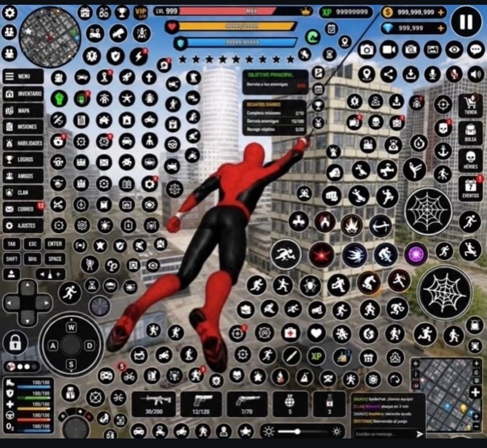This screenshot has height=448, width=487.
Task: Use the first aid kit icon
Action: [290, 333]
